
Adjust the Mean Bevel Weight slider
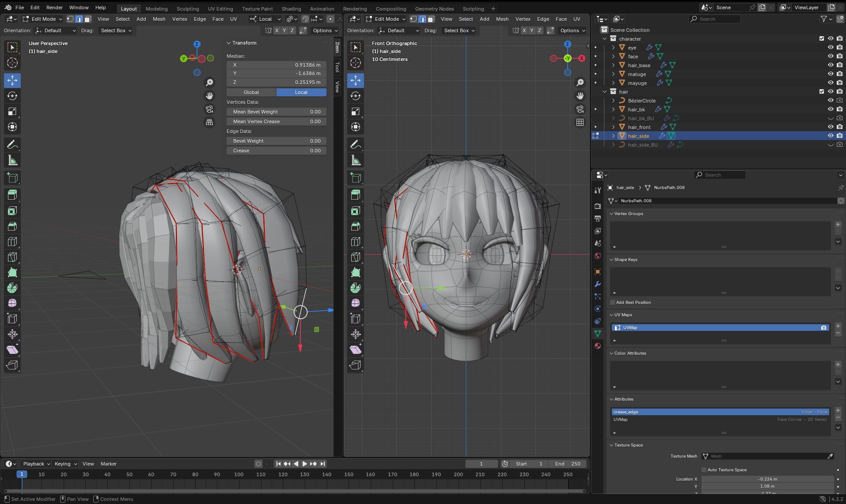(x=277, y=112)
